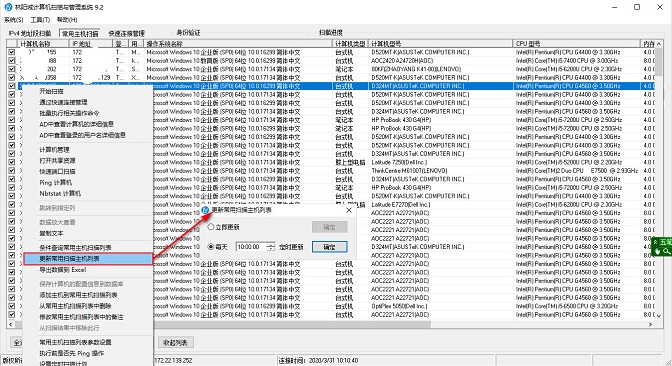Open the 工具(T) menu
Viewport: 672px width, 366px height.
coord(40,20)
